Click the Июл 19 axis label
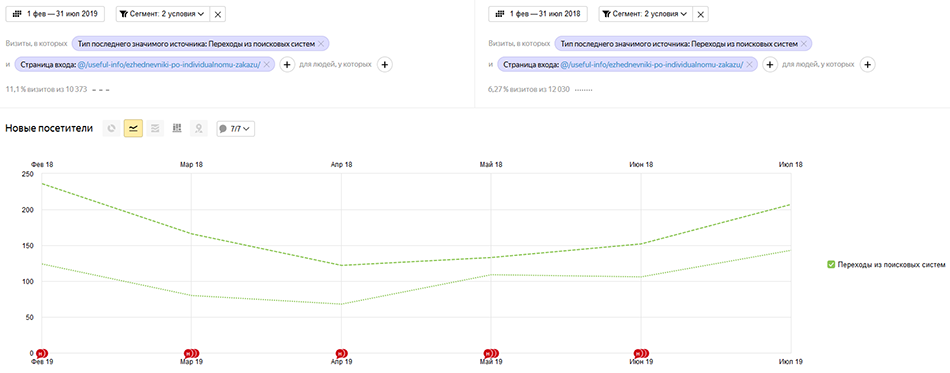The height and width of the screenshot is (373, 950). (x=791, y=361)
